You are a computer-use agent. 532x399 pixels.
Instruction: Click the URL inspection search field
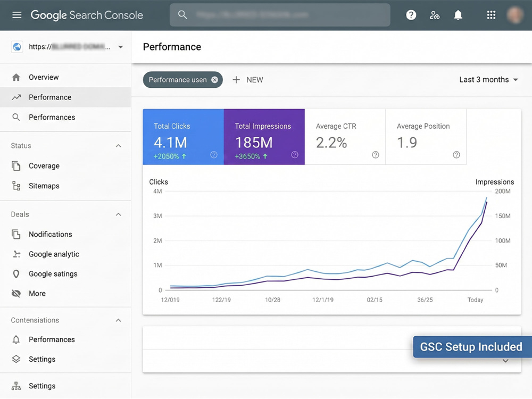click(280, 15)
